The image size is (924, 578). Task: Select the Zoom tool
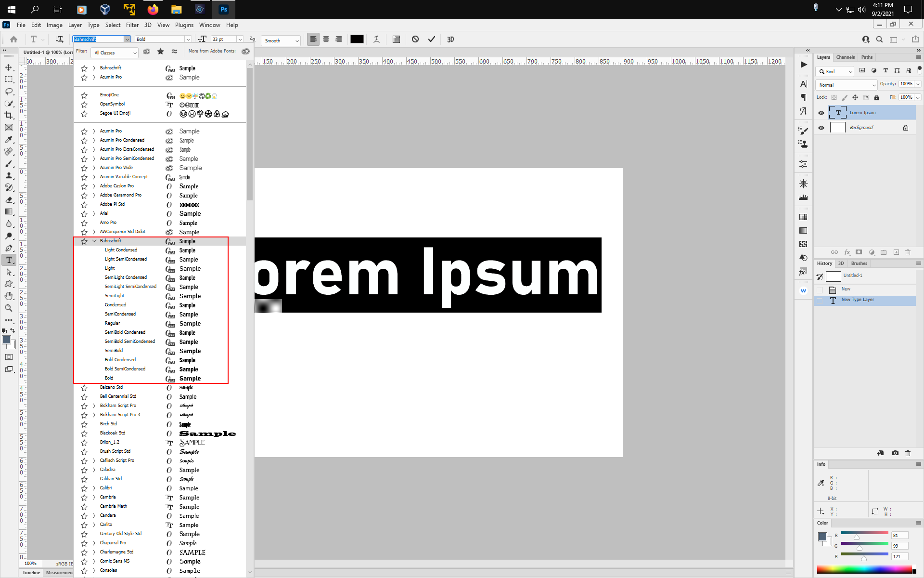(x=9, y=308)
